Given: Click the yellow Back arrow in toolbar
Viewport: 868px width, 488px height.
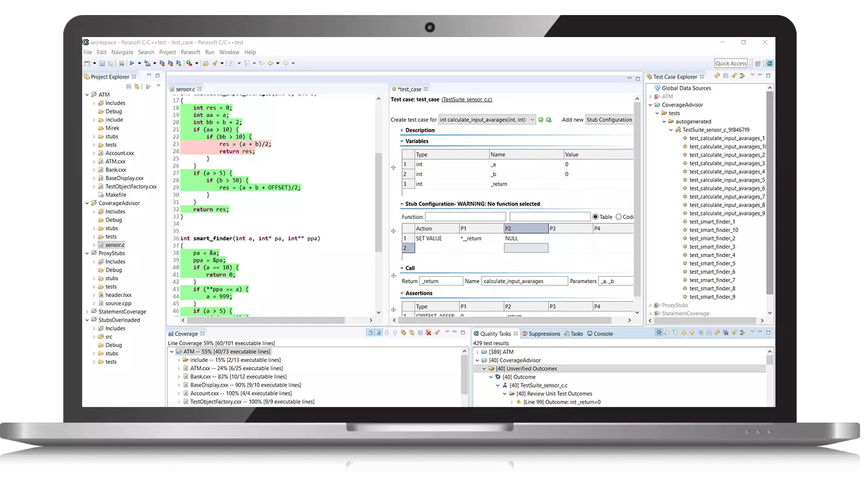Looking at the screenshot, I should (x=270, y=64).
